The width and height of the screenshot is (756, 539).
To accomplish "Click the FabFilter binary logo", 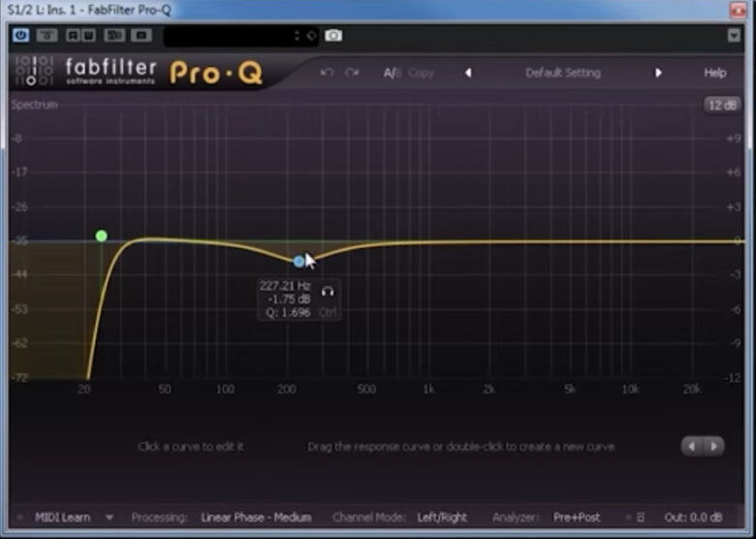I will coord(33,71).
